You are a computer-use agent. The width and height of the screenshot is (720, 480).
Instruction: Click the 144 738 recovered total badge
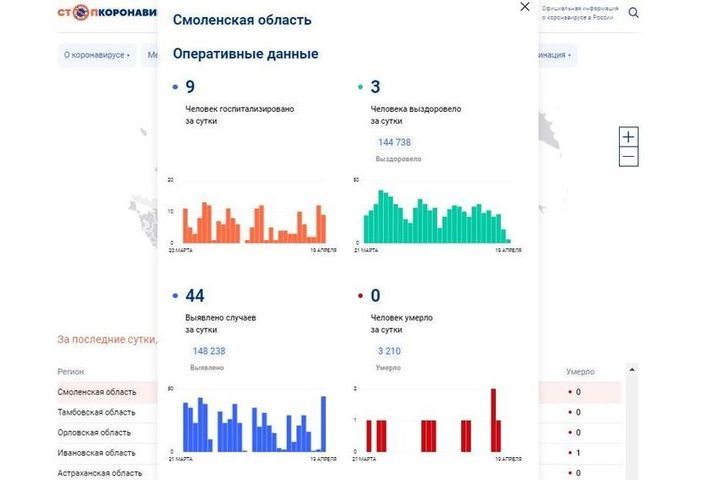coord(394,142)
